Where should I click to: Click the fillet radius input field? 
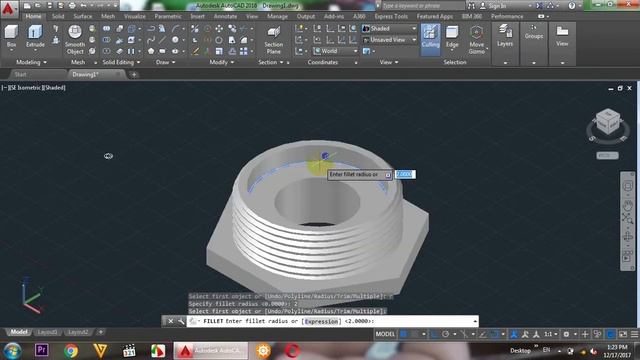point(405,174)
